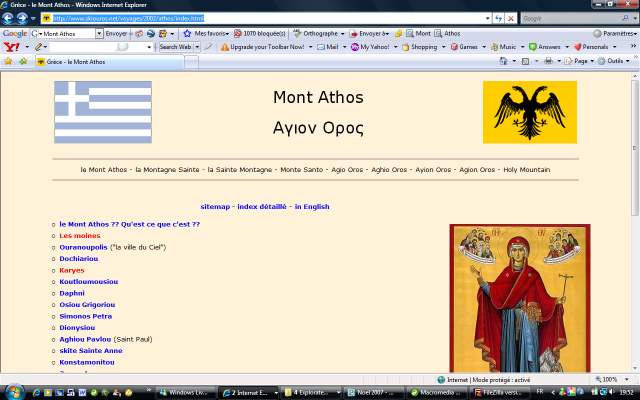The width and height of the screenshot is (640, 400).
Task: Open the Envoyer à dropdown
Action: pyautogui.click(x=387, y=34)
